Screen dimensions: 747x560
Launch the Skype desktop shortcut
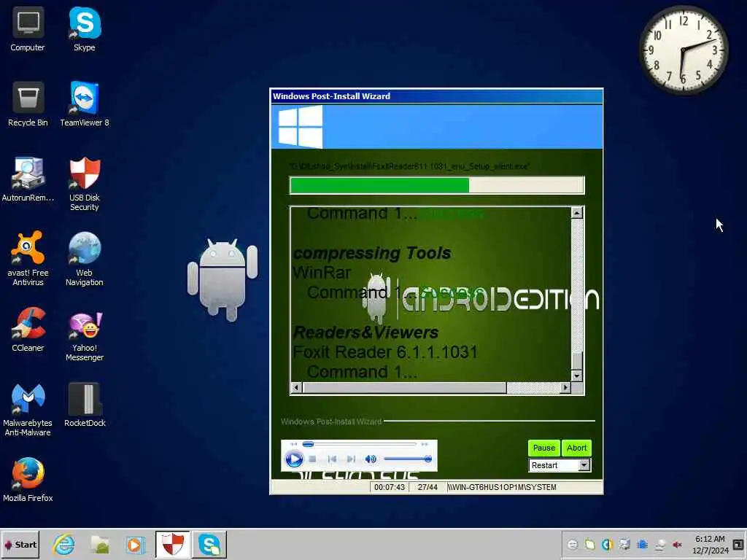click(85, 29)
